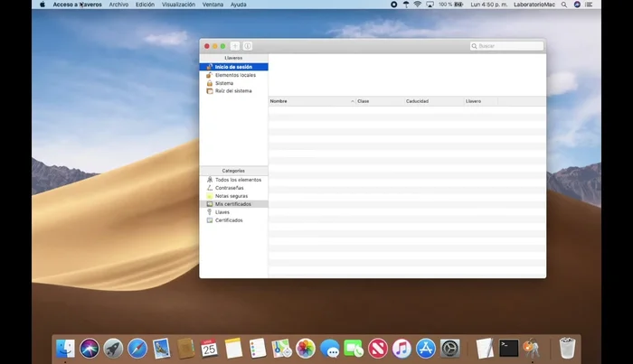633x364 pixels.
Task: Choose the Notas seguras category
Action: pyautogui.click(x=231, y=196)
